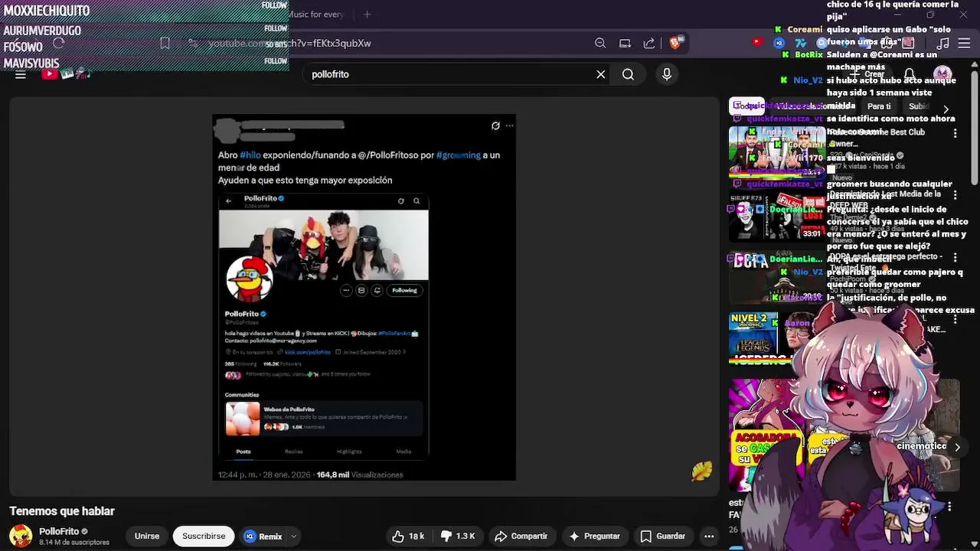Open the browser media music-note control

tap(943, 43)
